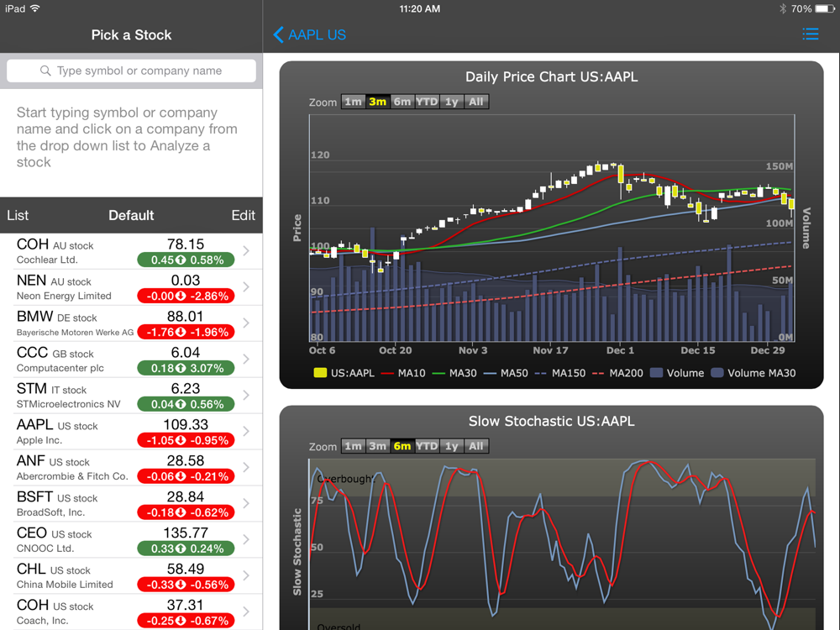The height and width of the screenshot is (630, 840).
Task: Set Daily Price Chart zoom to YTD
Action: coord(427,102)
